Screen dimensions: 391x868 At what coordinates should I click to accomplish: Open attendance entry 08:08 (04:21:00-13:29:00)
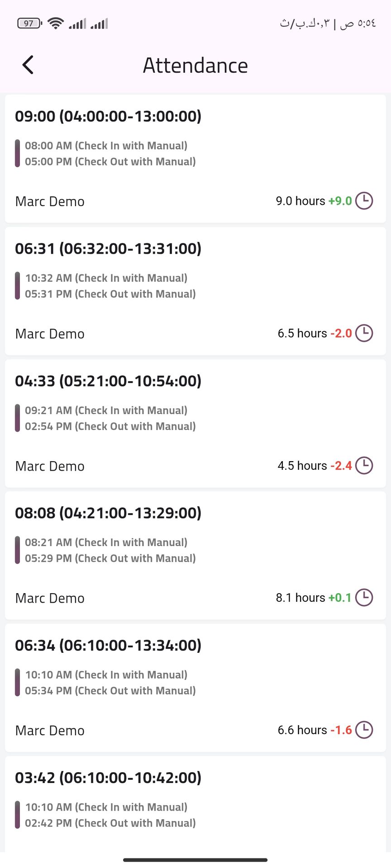click(108, 513)
